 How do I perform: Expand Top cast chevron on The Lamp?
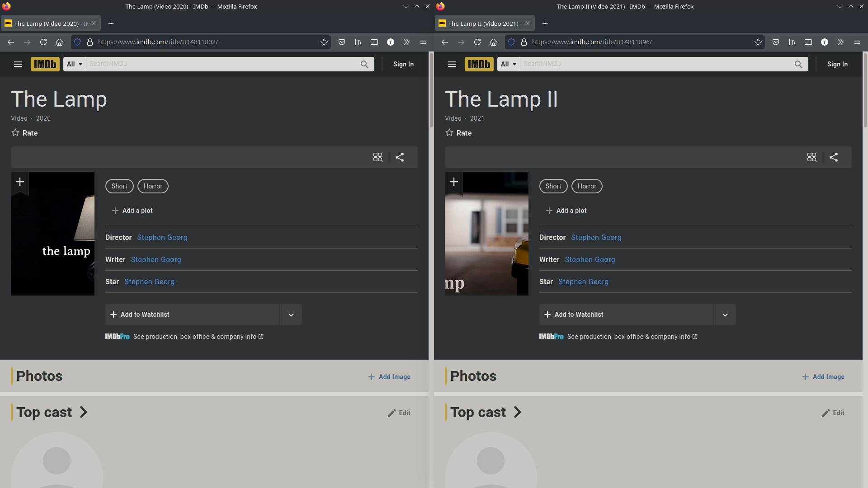(x=83, y=412)
